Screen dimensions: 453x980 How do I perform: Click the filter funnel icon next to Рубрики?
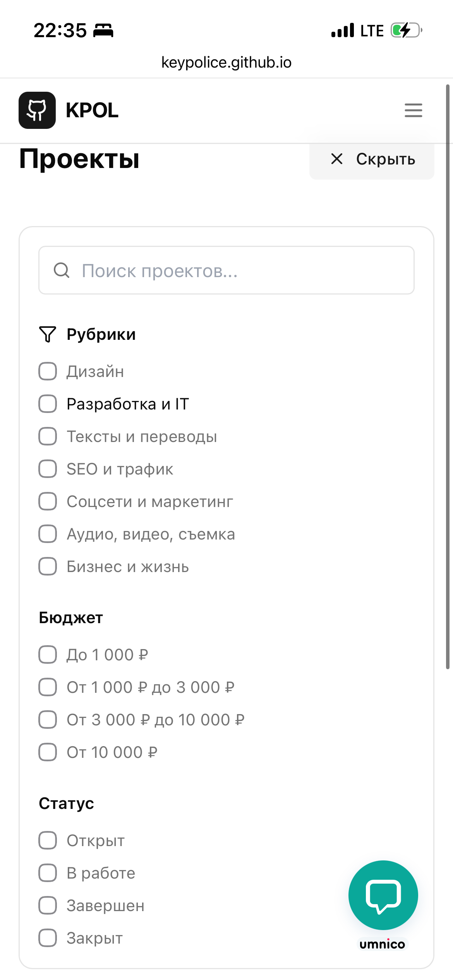click(x=47, y=334)
